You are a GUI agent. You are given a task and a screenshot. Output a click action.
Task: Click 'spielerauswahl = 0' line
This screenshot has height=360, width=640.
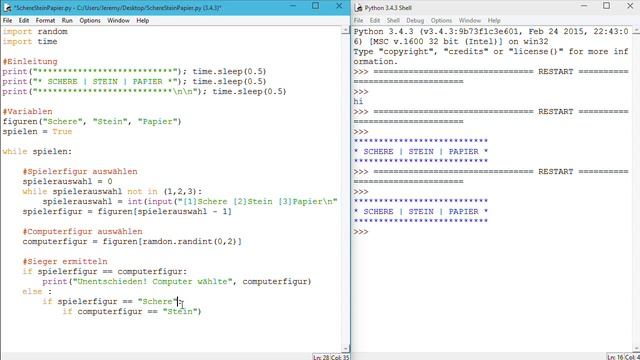(x=67, y=181)
